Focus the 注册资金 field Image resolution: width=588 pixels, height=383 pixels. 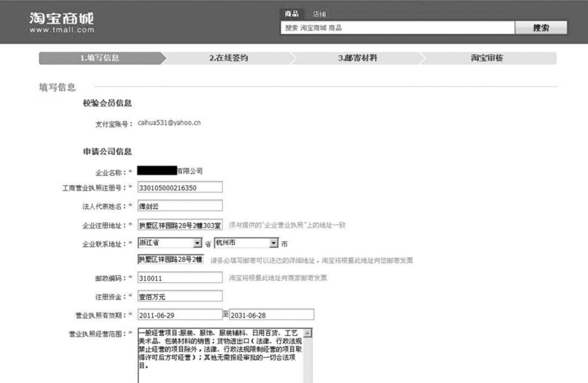pyautogui.click(x=180, y=296)
